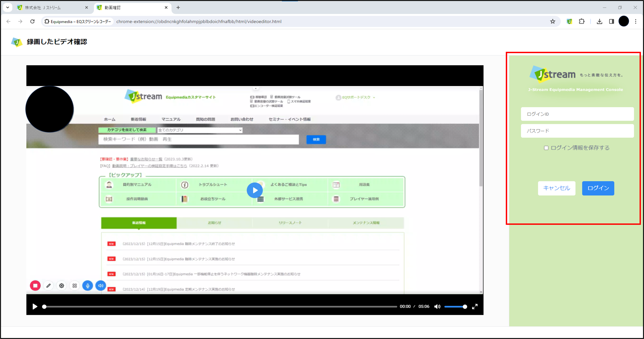The width and height of the screenshot is (644, 339).
Task: Close the 株式会社 Jストリーム tab
Action: pyautogui.click(x=86, y=8)
